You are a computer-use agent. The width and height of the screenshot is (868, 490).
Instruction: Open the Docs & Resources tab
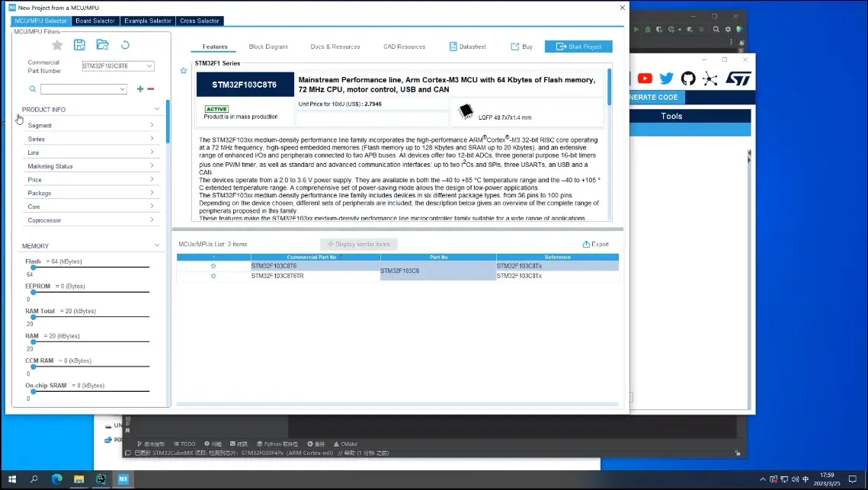(335, 46)
